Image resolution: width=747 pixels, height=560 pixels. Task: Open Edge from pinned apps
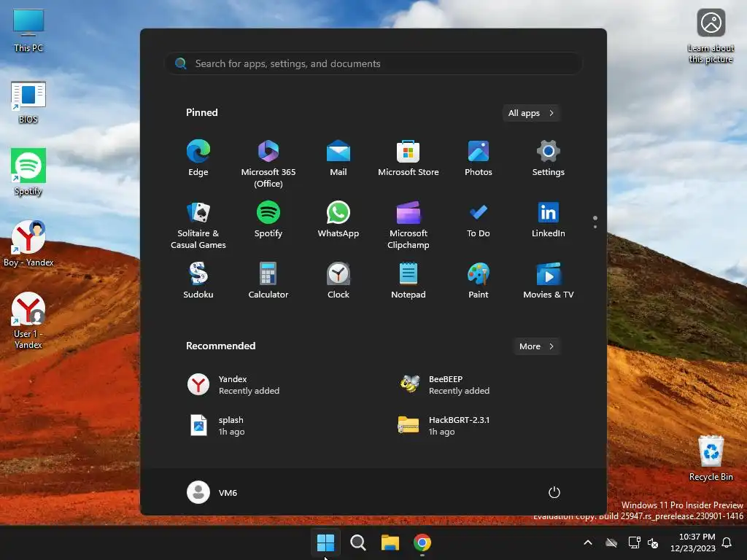pyautogui.click(x=198, y=158)
